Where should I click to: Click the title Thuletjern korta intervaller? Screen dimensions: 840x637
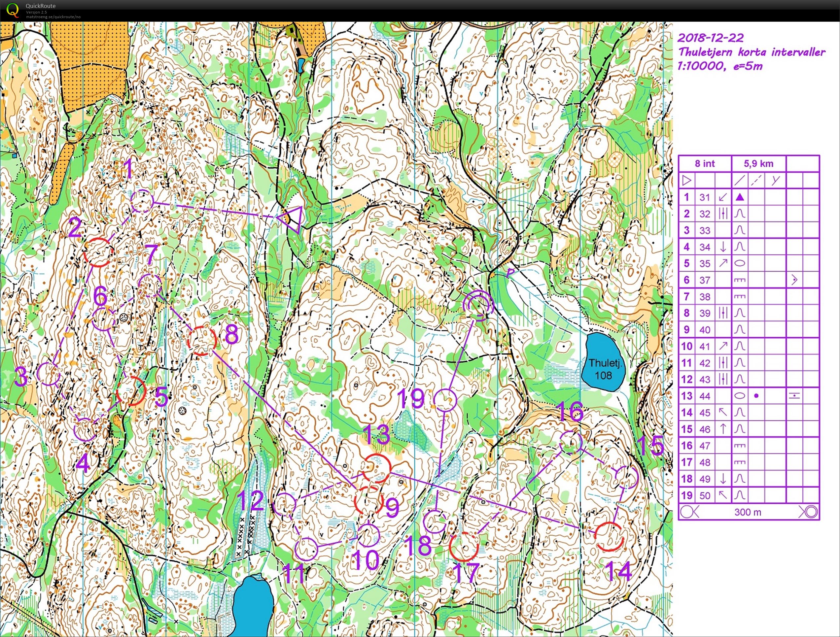coord(752,52)
